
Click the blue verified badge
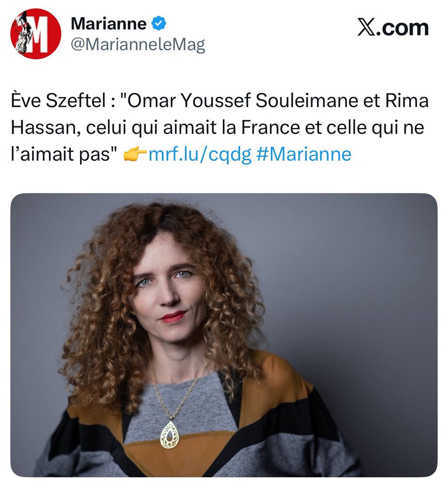(x=159, y=24)
